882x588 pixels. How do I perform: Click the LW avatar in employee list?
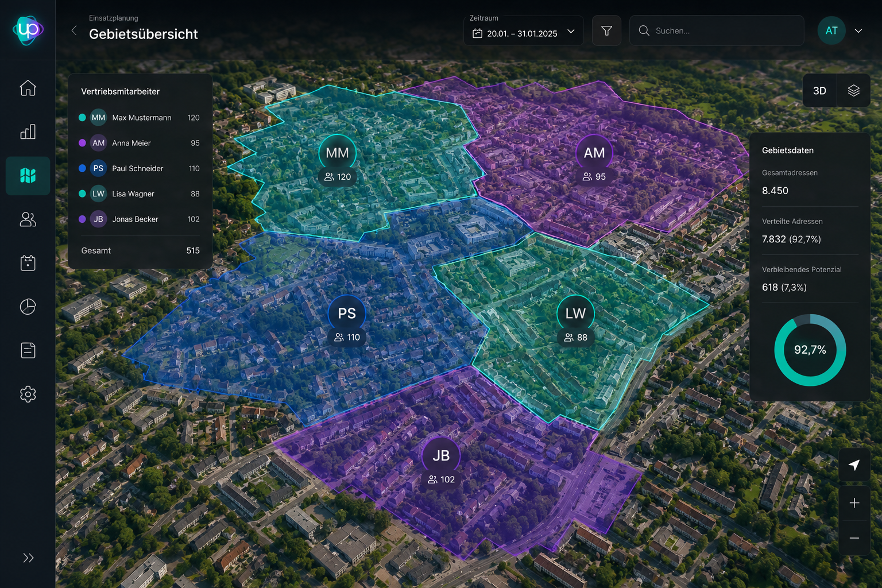(x=99, y=194)
